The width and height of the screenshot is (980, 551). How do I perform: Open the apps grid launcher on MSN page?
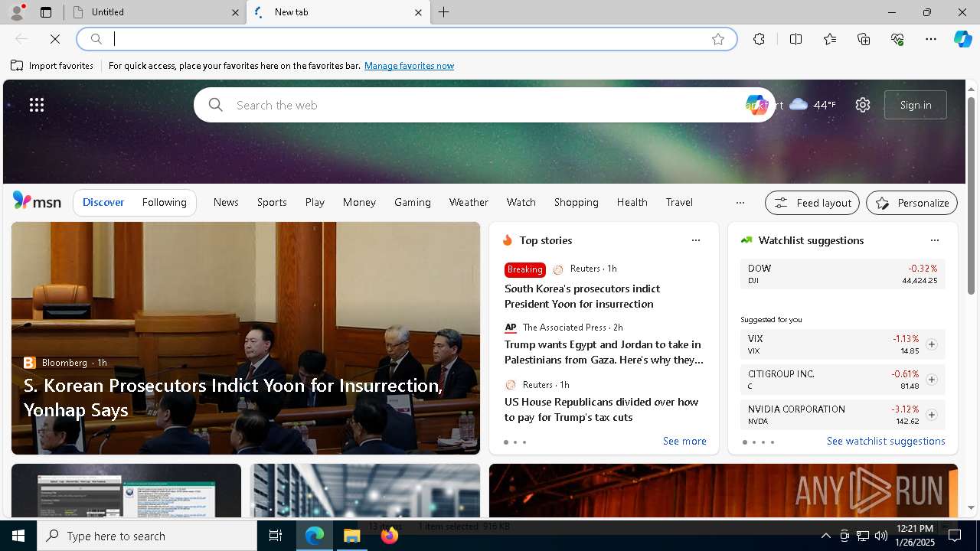pyautogui.click(x=37, y=105)
